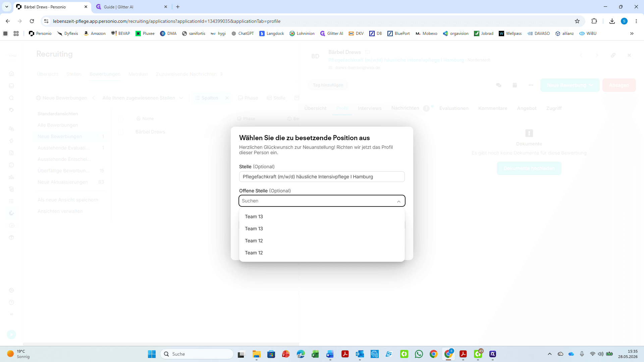Open the Windows Start menu
The image size is (644, 362).
tap(152, 354)
